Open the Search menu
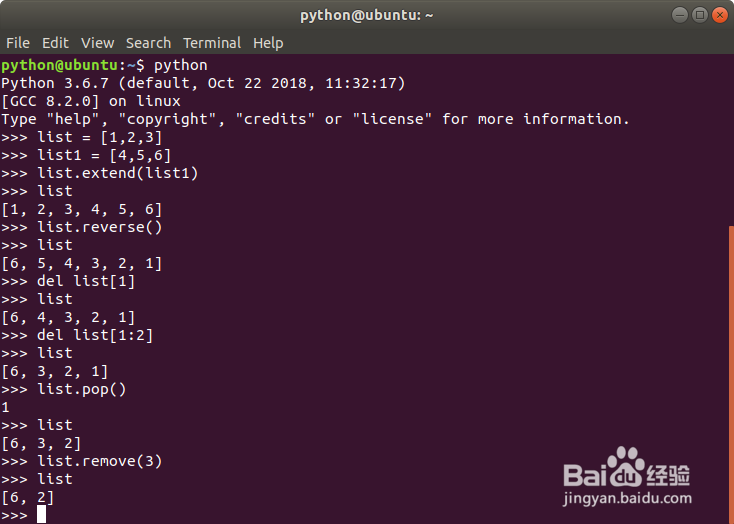Image resolution: width=734 pixels, height=524 pixels. click(148, 43)
